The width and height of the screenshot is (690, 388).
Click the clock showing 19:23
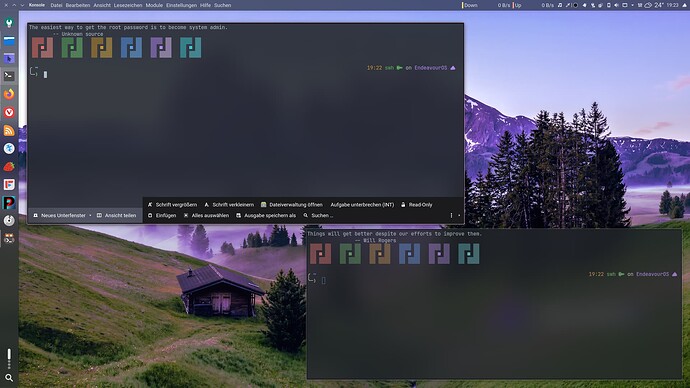point(672,5)
